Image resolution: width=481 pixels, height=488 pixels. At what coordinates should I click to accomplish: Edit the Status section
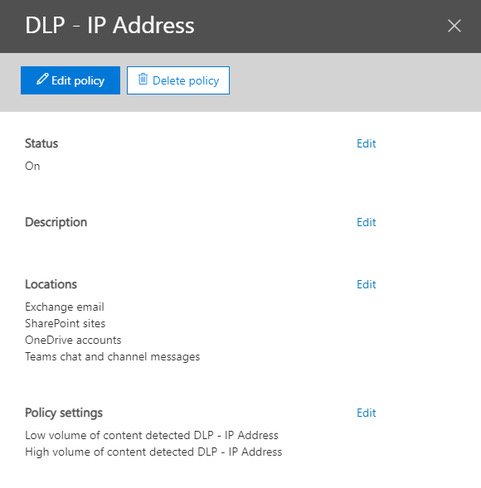click(366, 144)
